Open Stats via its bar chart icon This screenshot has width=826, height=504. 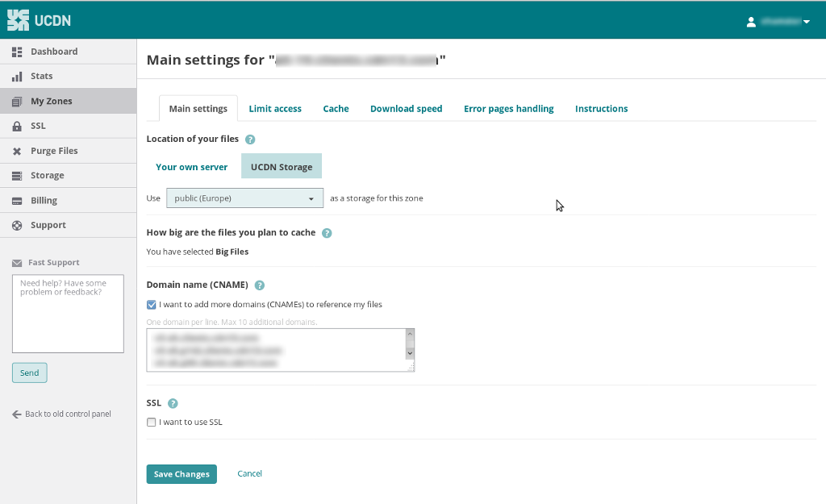17,77
